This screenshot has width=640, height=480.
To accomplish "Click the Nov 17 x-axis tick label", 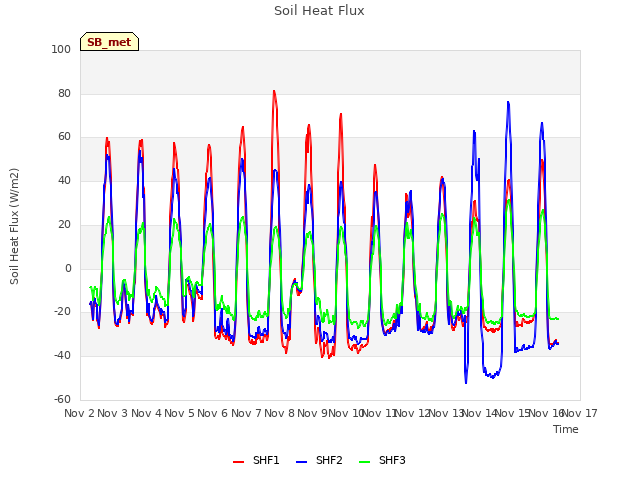I will point(580,413).
